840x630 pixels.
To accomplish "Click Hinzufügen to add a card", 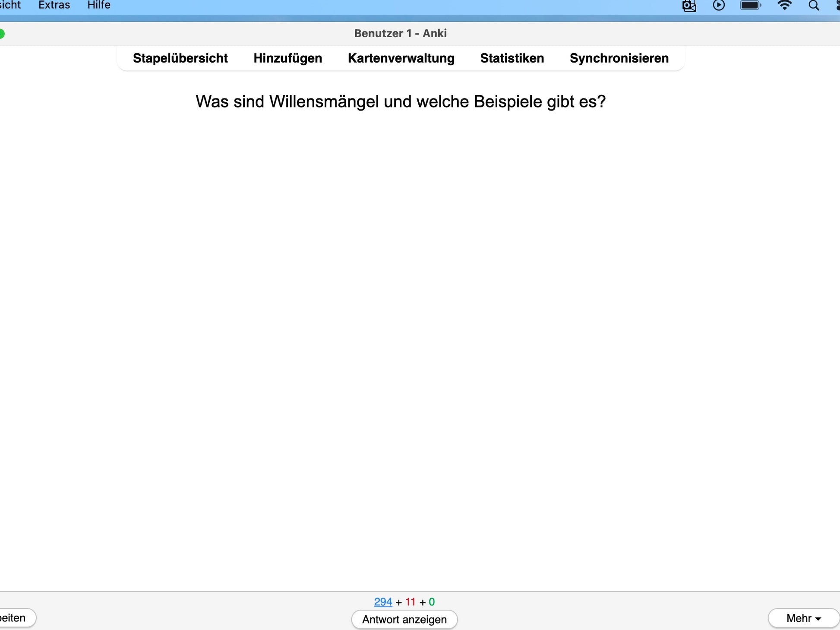I will tap(287, 58).
